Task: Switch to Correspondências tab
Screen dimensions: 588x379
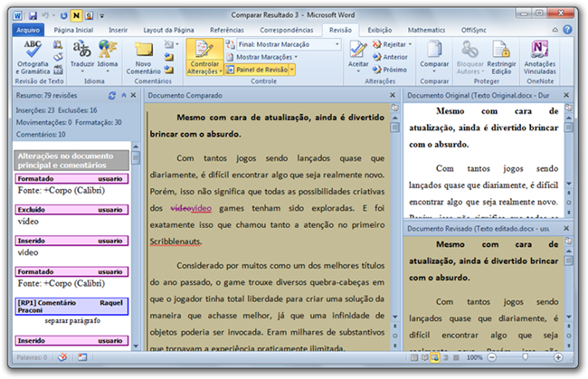Action: click(287, 30)
